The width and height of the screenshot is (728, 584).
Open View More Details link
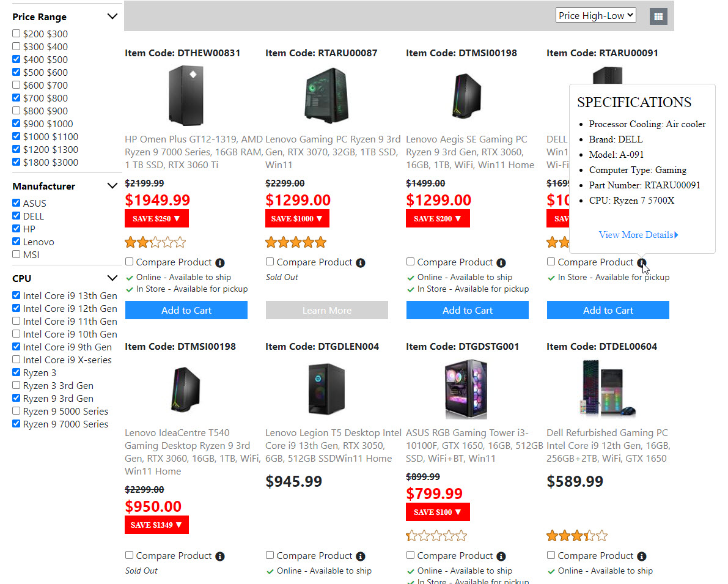pos(638,235)
